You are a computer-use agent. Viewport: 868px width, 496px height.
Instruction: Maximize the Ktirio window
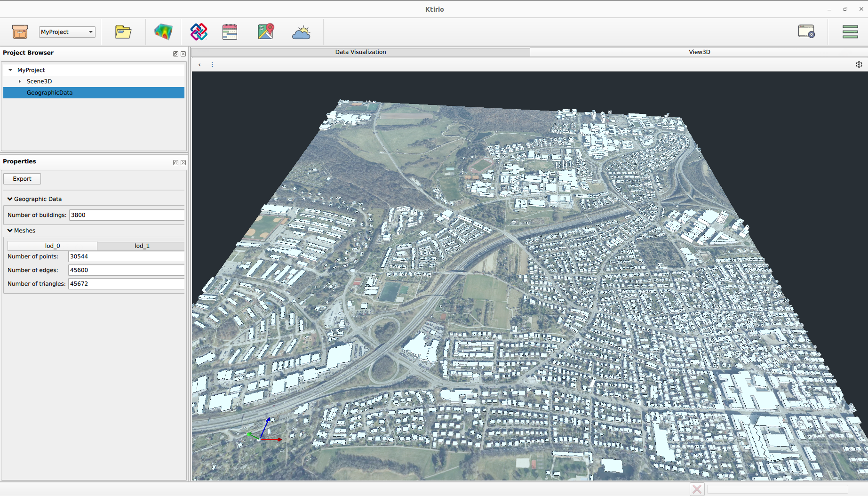pyautogui.click(x=845, y=9)
